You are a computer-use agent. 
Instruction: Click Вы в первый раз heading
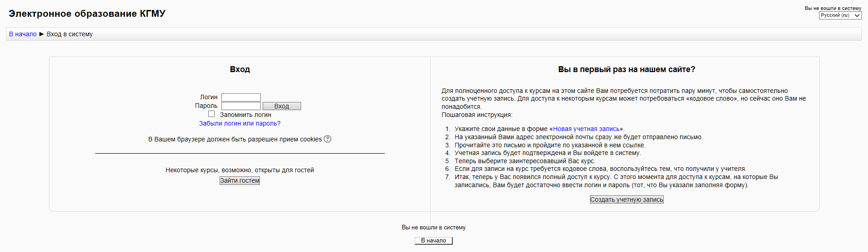(627, 69)
